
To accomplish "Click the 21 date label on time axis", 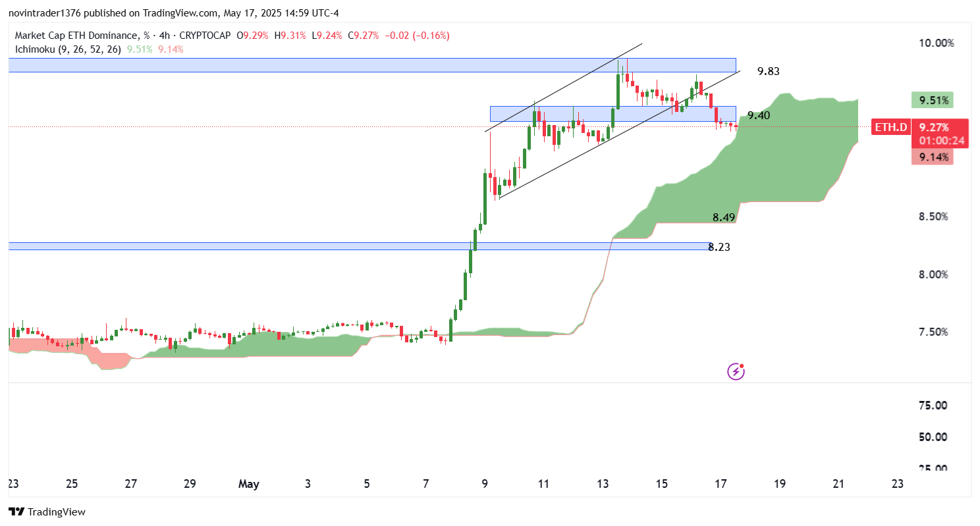I will click(x=838, y=484).
